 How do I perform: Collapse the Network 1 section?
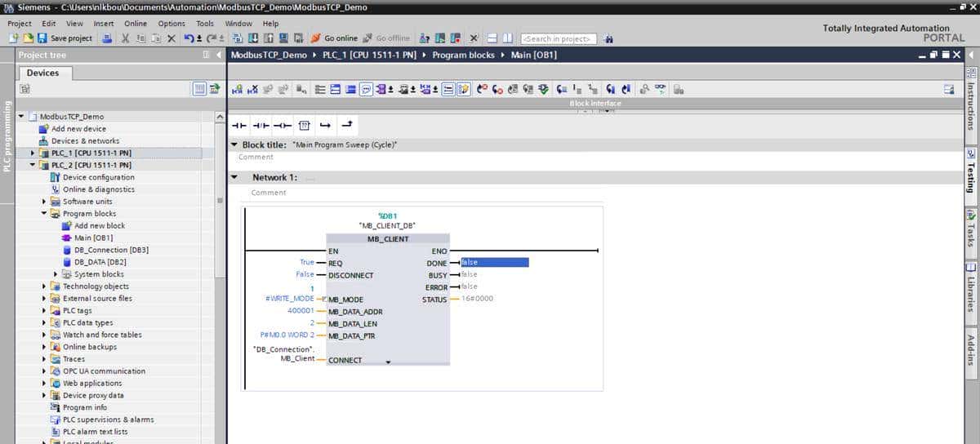pyautogui.click(x=234, y=177)
